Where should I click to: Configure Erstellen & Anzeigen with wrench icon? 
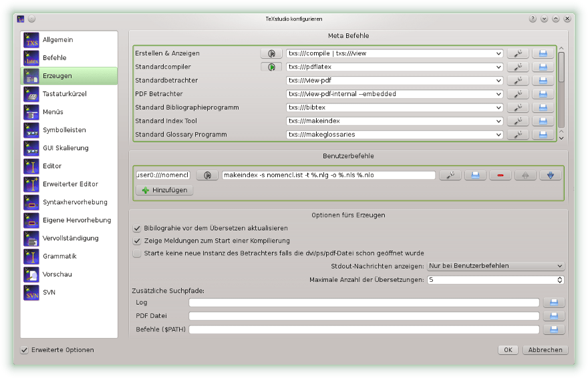click(518, 53)
